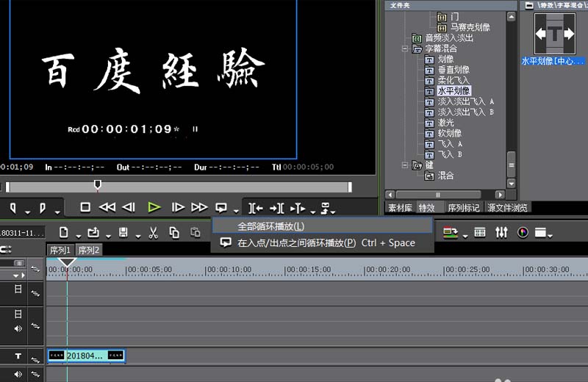Click the Paste icon in timeline toolbar
The image size is (588, 382).
[195, 232]
